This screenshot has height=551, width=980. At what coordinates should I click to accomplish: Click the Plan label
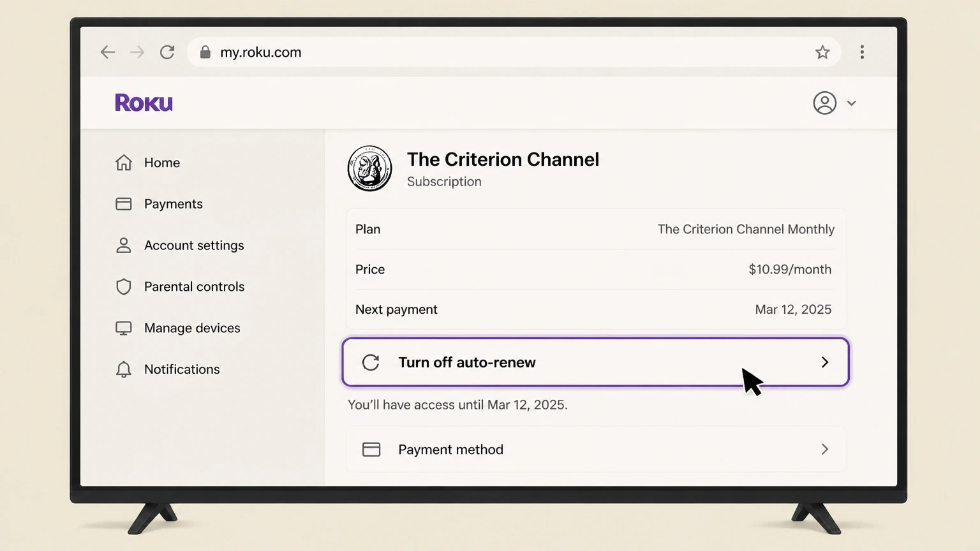(x=368, y=230)
